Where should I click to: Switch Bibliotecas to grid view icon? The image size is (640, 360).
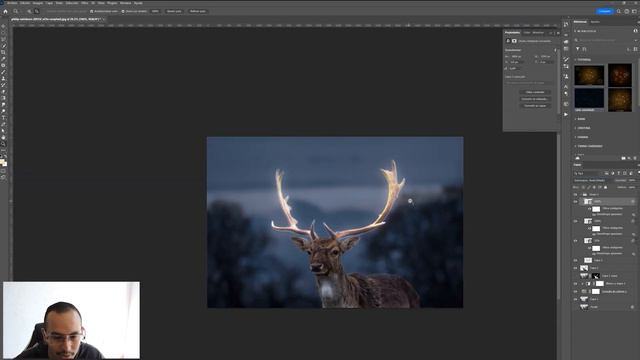636,49
